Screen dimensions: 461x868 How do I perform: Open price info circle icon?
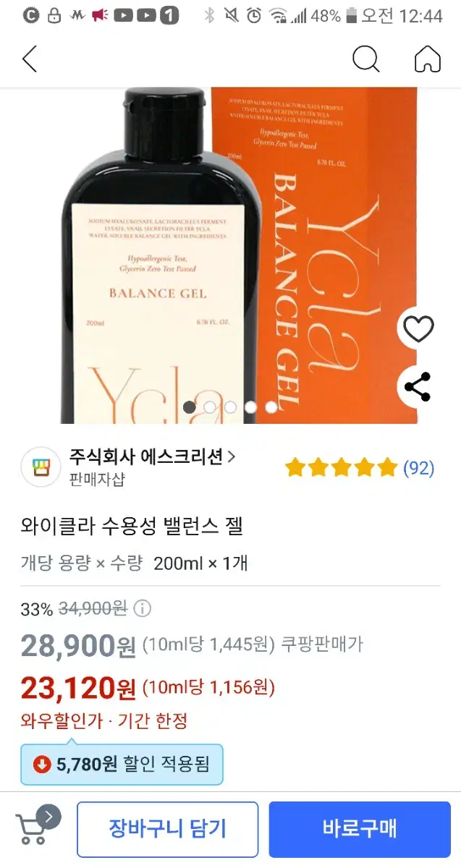[x=143, y=608]
